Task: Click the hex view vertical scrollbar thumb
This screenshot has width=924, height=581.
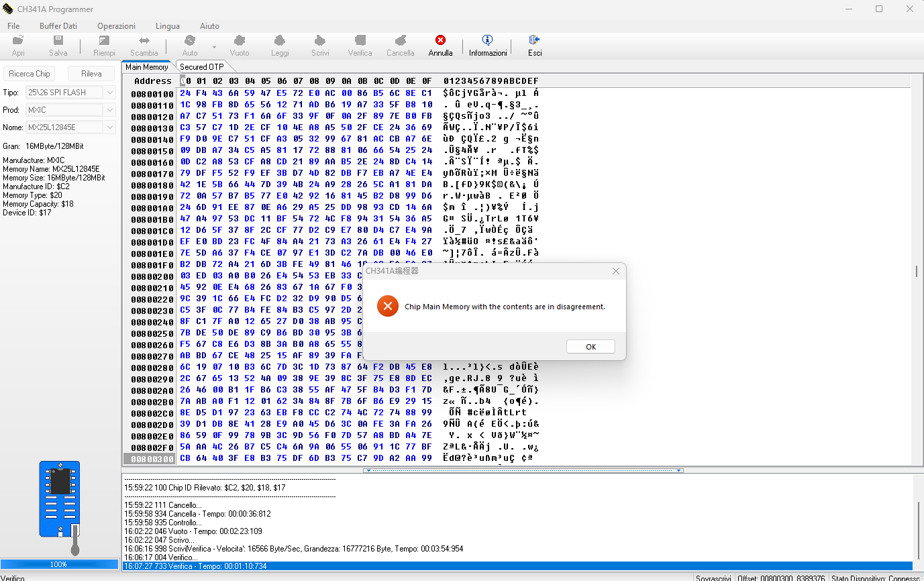Action: click(x=917, y=271)
